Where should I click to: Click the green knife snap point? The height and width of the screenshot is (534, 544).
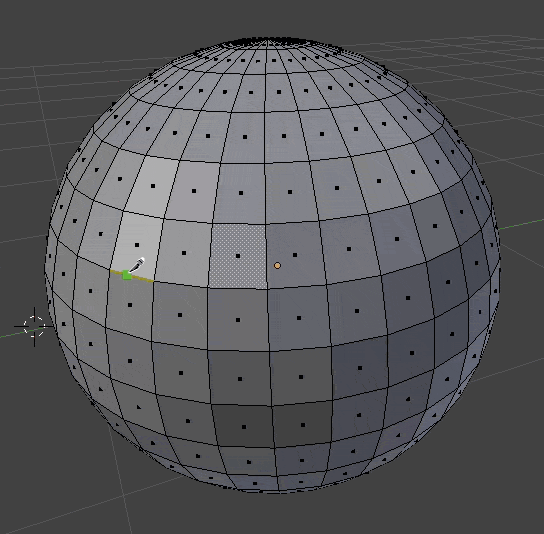[127, 275]
